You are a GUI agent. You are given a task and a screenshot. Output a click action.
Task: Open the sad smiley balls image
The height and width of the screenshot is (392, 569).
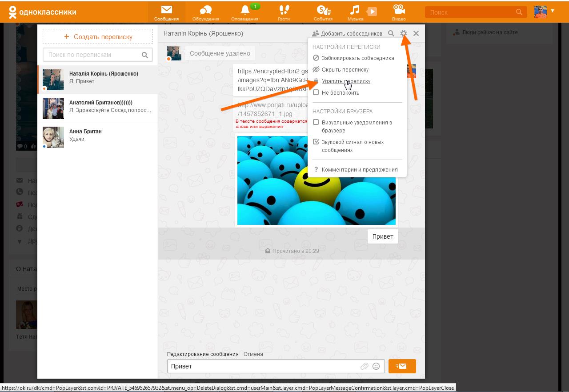[316, 180]
